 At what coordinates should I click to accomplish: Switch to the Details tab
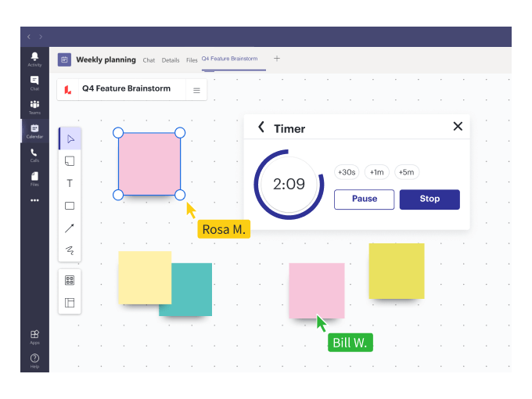[x=171, y=60]
